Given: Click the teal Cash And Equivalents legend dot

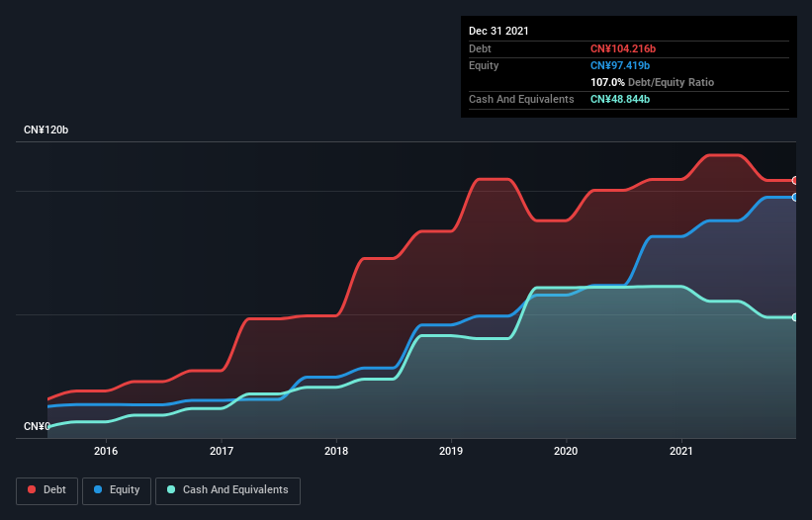Looking at the screenshot, I should click(171, 489).
